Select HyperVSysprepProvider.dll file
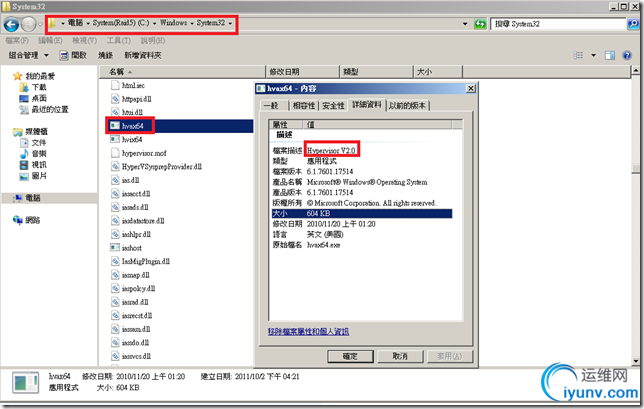644x409 pixels. [156, 167]
